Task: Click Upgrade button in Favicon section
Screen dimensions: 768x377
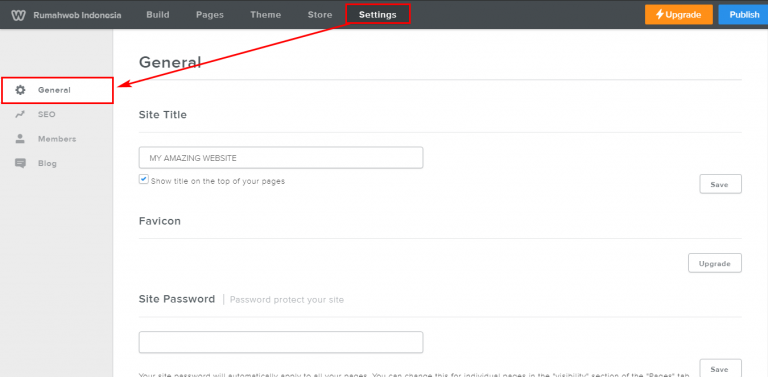Action: (x=715, y=263)
